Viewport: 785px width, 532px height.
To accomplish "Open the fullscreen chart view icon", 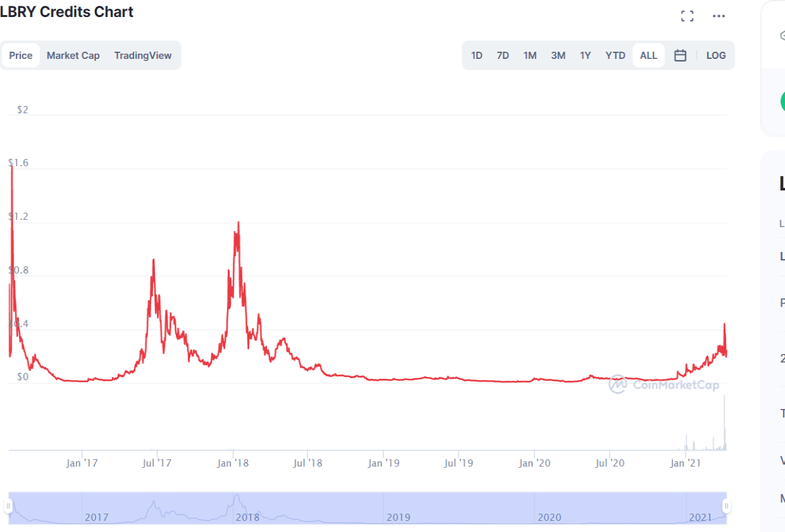I will 687,16.
